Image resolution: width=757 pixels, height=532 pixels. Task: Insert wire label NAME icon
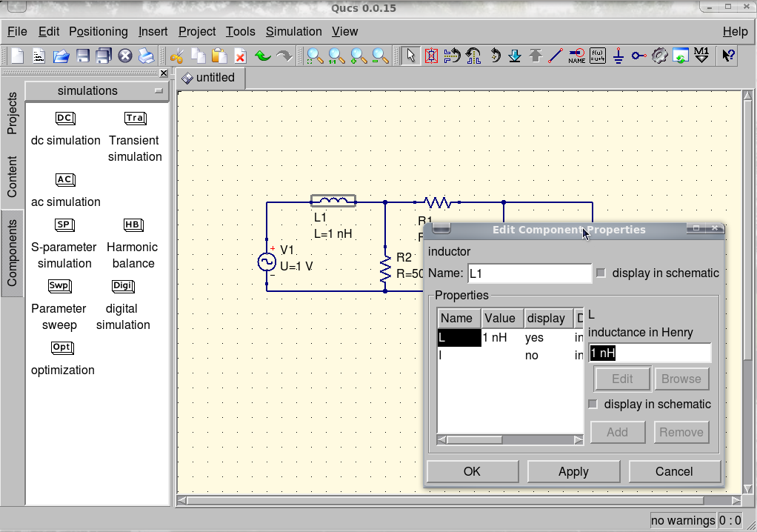click(576, 56)
